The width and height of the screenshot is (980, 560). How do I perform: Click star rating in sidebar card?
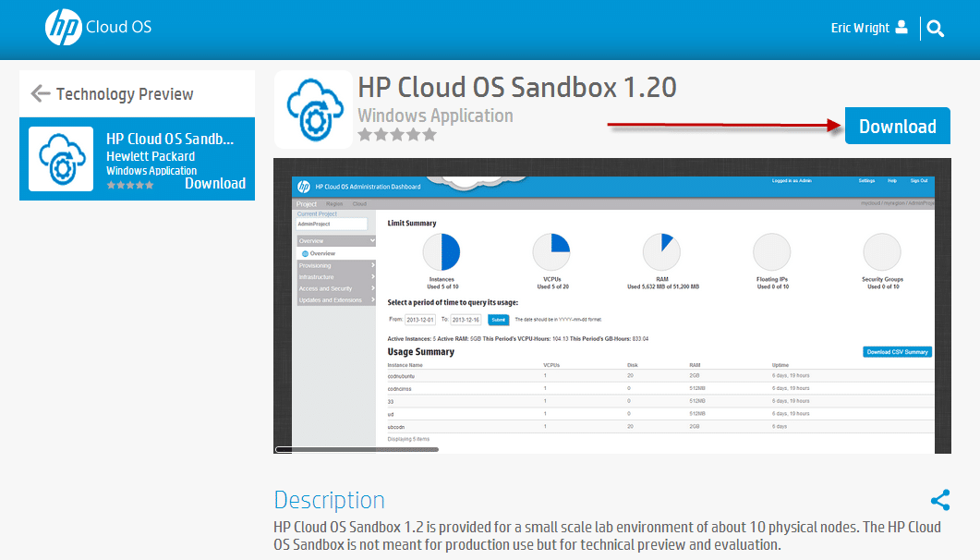click(130, 185)
